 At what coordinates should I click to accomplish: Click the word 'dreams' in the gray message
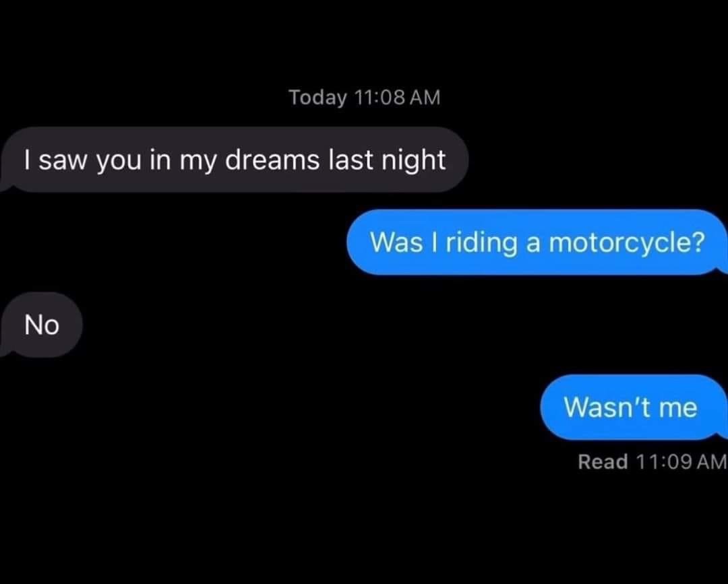pyautogui.click(x=272, y=160)
